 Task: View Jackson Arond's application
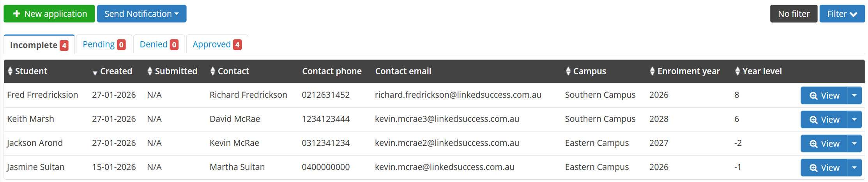[824, 144]
